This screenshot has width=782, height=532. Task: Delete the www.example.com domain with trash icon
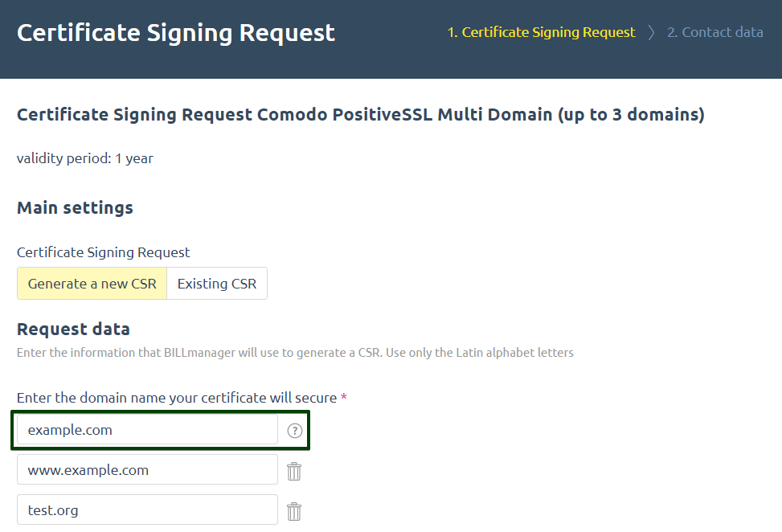click(x=294, y=471)
